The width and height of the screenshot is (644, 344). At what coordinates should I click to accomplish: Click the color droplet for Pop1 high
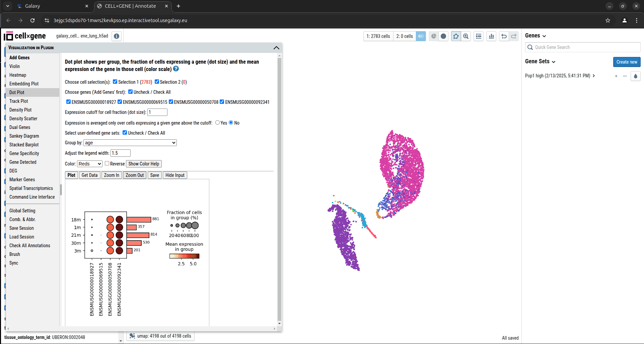635,76
